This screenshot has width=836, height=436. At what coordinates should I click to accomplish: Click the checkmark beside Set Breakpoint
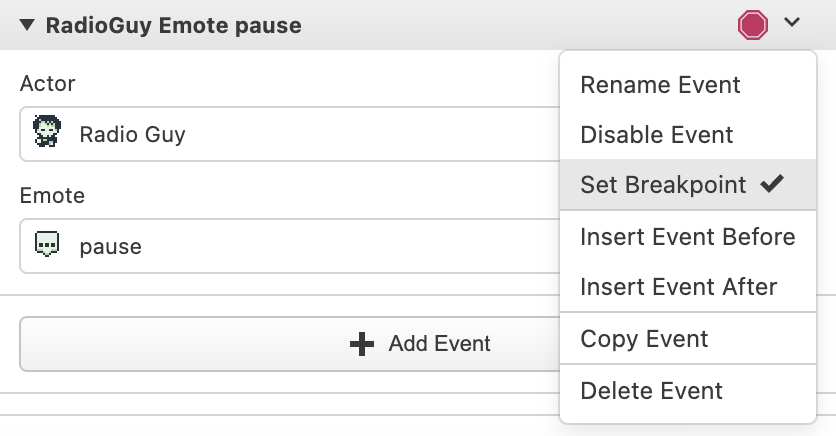(771, 184)
